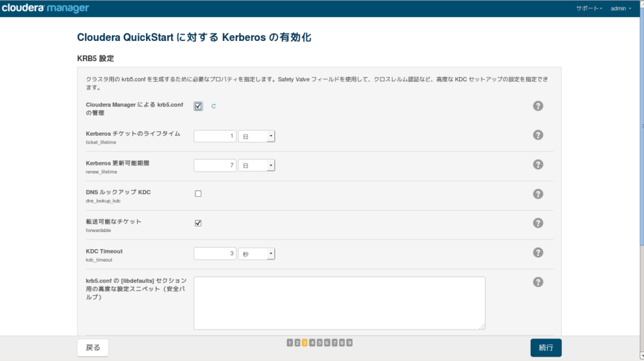Go to wizard step 7

(x=335, y=343)
